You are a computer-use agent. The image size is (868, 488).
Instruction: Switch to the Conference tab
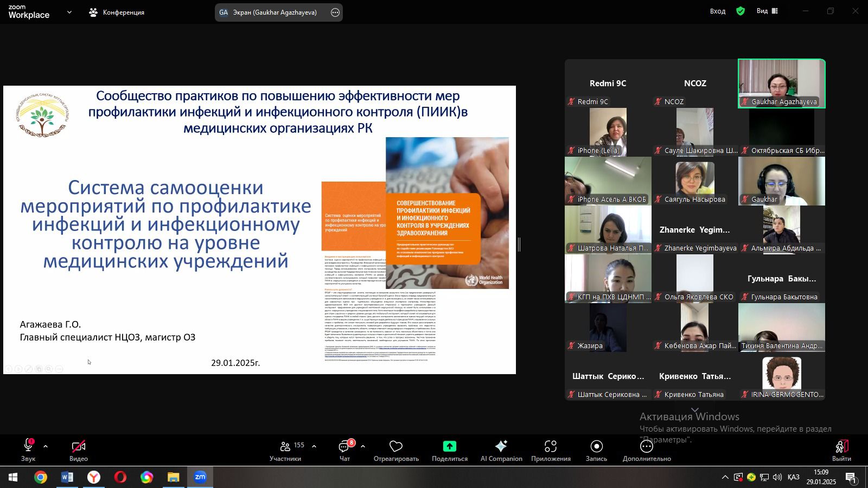[117, 12]
